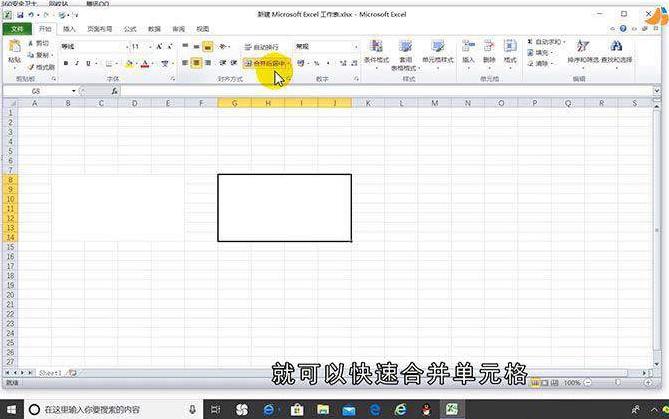Toggle Underline formatting

tap(88, 63)
